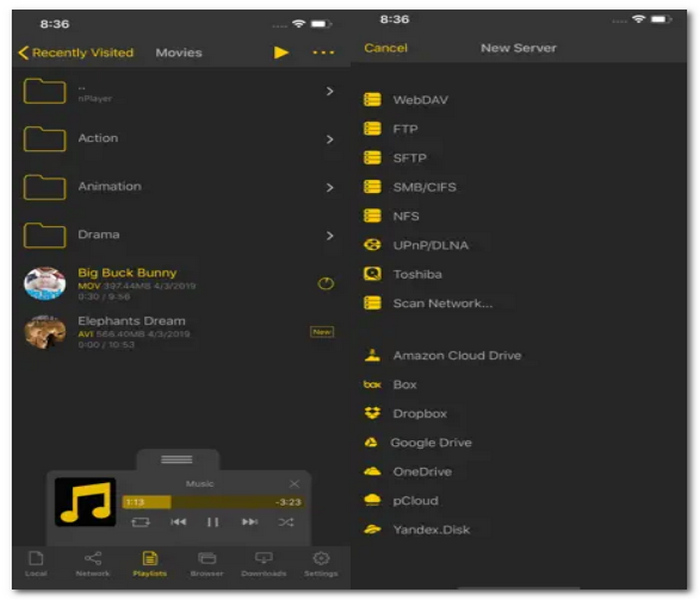Close the Music mini player
This screenshot has height=600, width=700.
(x=294, y=484)
